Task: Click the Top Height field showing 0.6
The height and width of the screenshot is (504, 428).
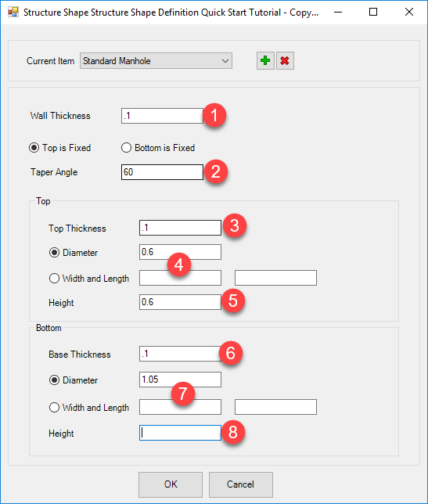Action: [180, 302]
